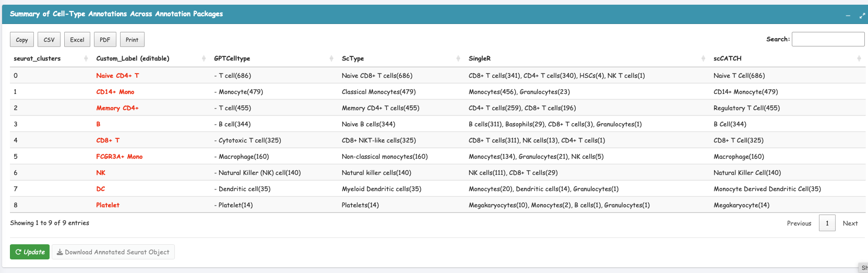Edit the 'Platelet' custom label cell
The width and height of the screenshot is (868, 273).
(108, 205)
